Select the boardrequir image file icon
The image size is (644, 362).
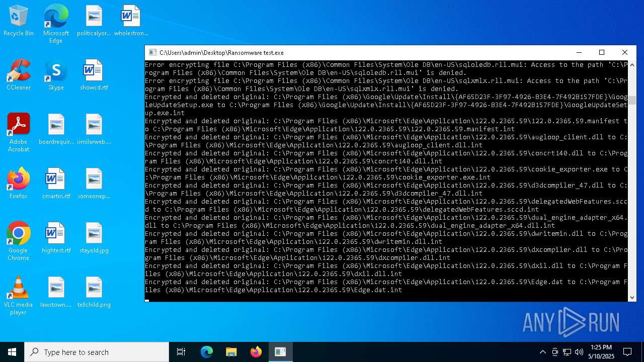56,130
